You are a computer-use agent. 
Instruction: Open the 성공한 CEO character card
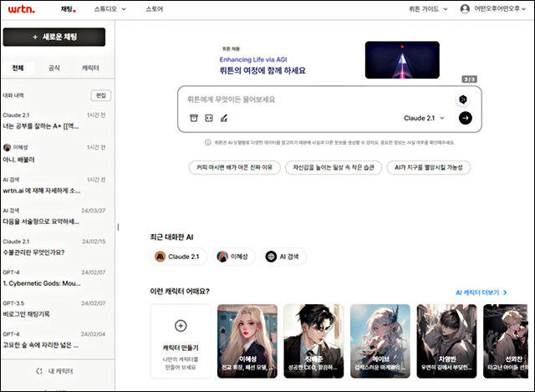[x=313, y=341]
